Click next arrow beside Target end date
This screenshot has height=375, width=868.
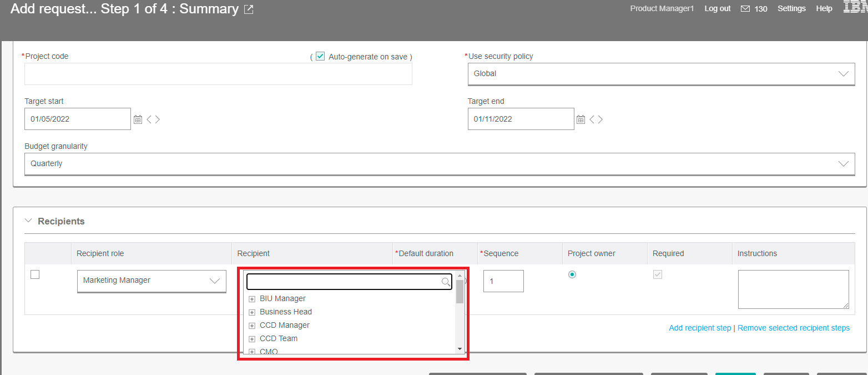point(600,119)
